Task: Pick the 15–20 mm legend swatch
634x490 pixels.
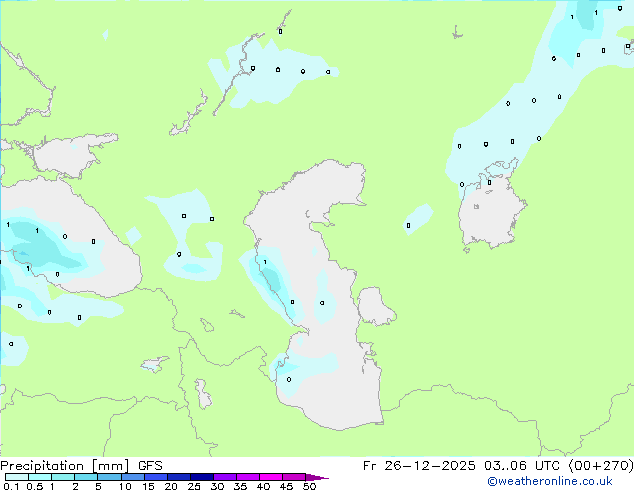Action: click(x=155, y=477)
